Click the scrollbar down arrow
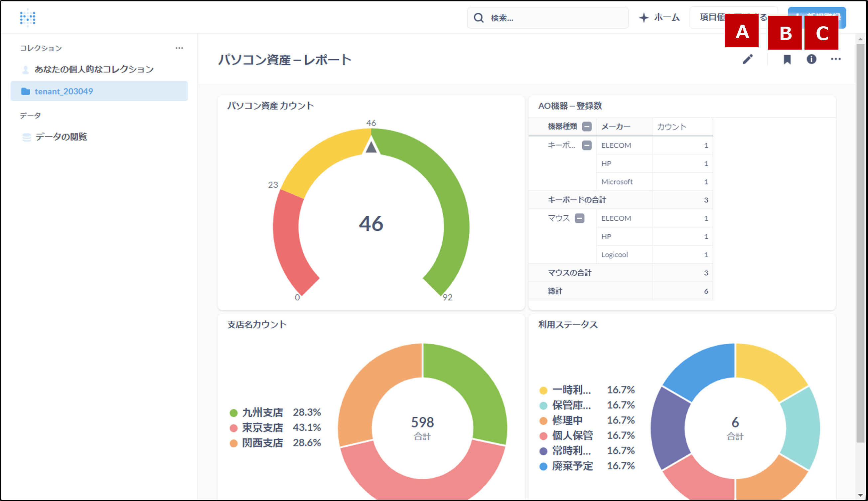This screenshot has width=868, height=501. click(x=860, y=495)
